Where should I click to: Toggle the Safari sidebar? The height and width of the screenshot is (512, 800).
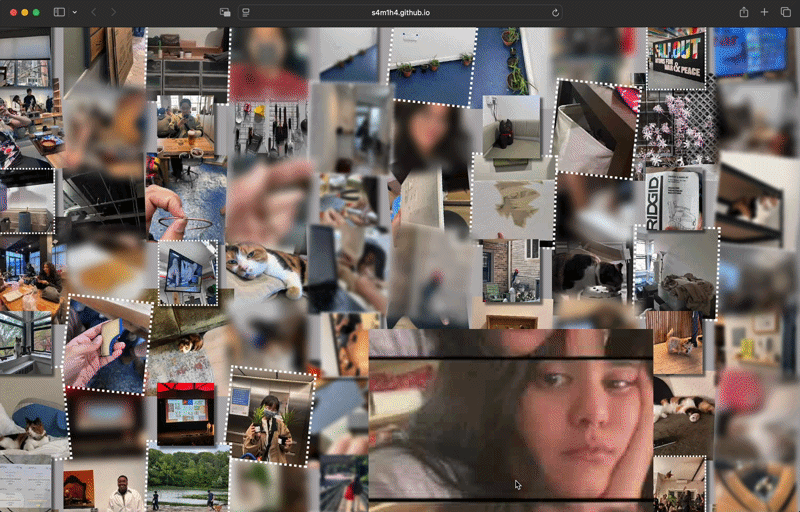59,12
